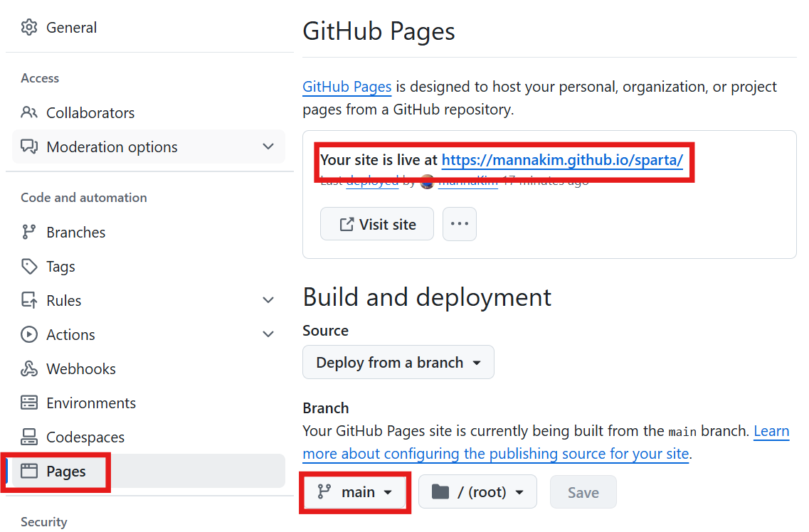Click the Branch label heading
The width and height of the screenshot is (809, 532).
326,408
